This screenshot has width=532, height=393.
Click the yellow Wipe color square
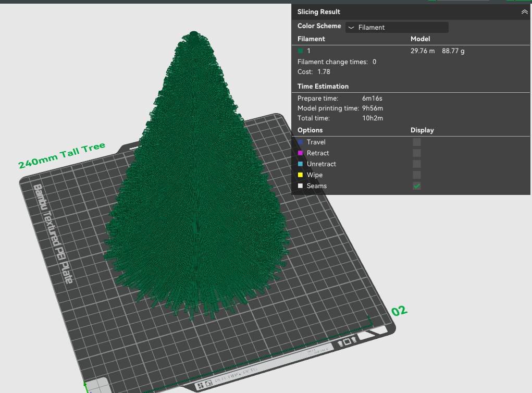pos(300,175)
